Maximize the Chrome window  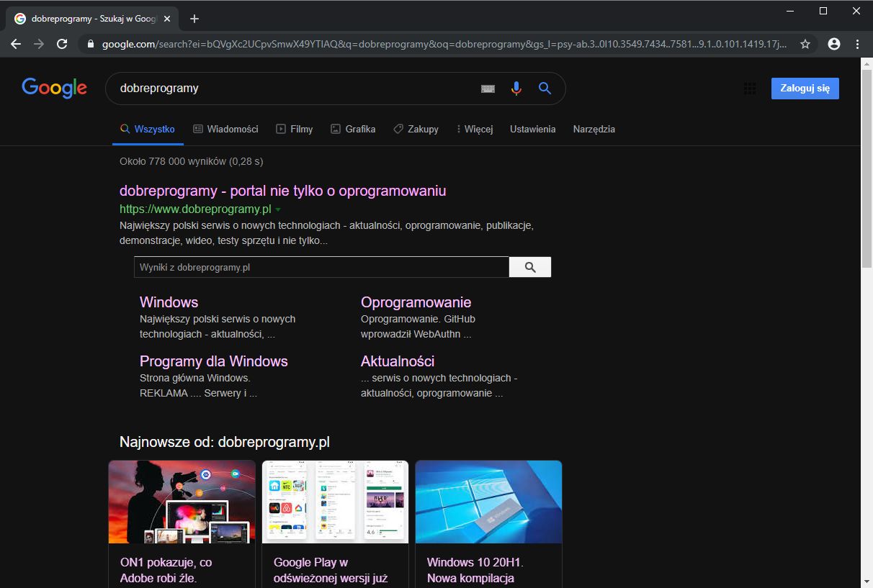click(823, 11)
